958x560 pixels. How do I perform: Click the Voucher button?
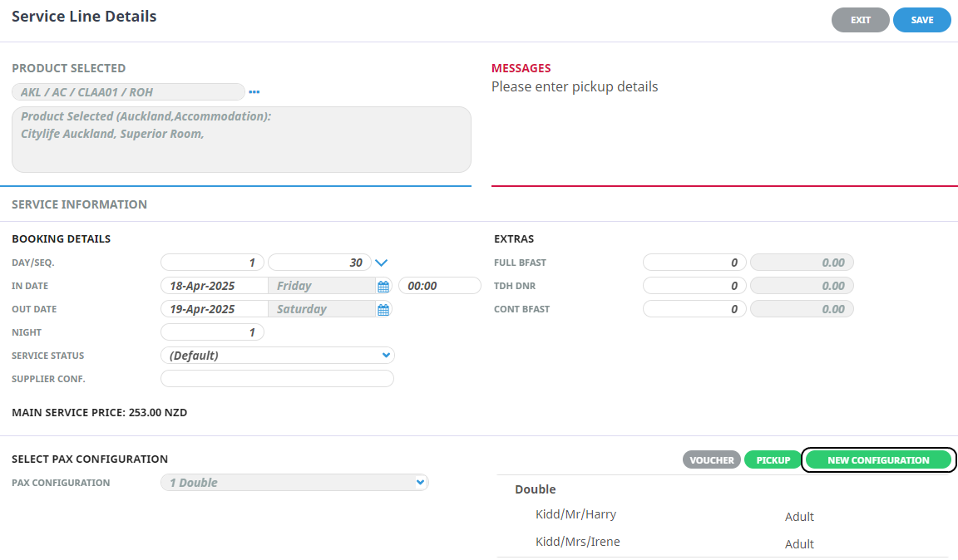tap(712, 460)
